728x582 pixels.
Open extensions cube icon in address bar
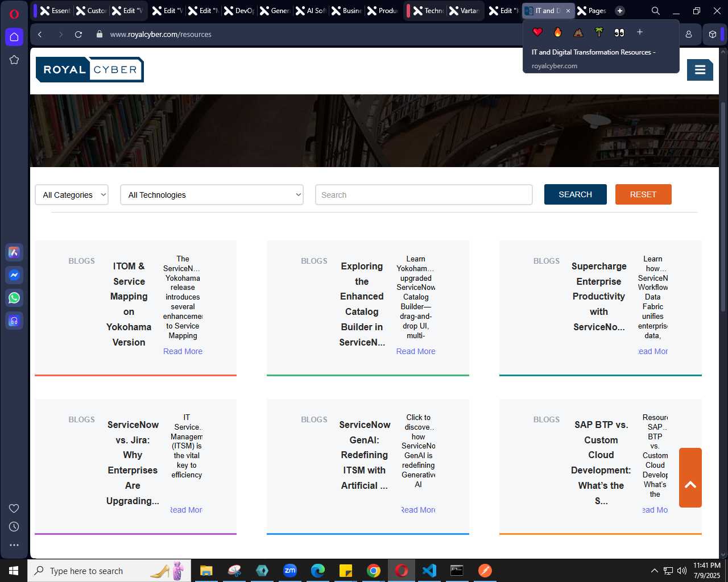pos(713,34)
